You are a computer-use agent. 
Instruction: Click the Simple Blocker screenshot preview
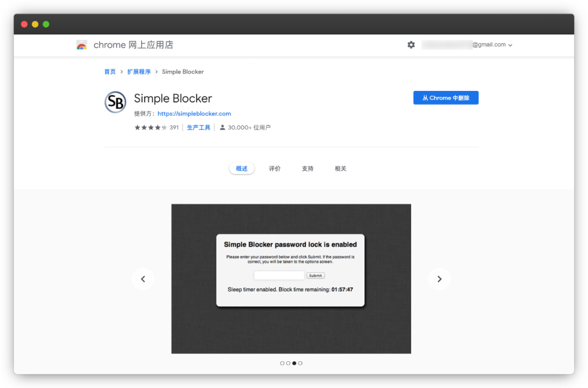[x=291, y=279]
